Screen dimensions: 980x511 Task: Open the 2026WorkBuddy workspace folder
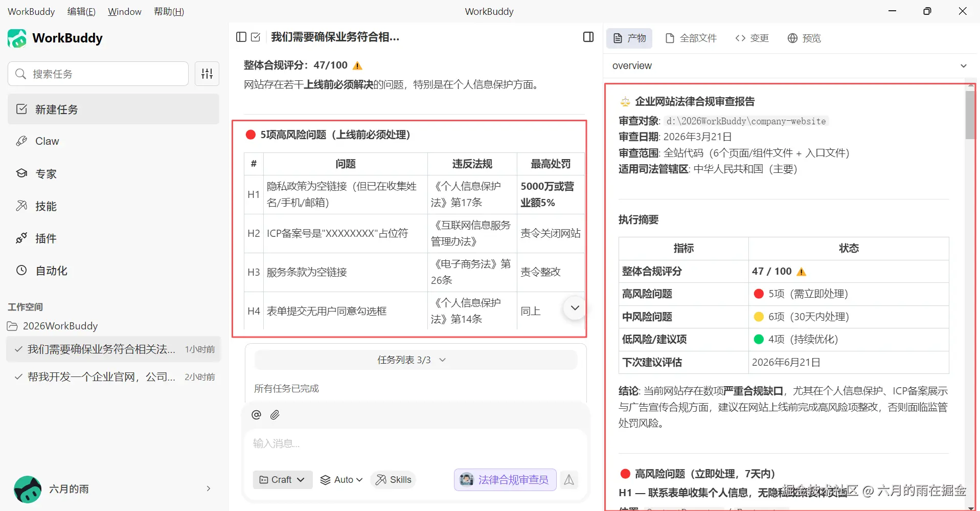[x=53, y=326]
